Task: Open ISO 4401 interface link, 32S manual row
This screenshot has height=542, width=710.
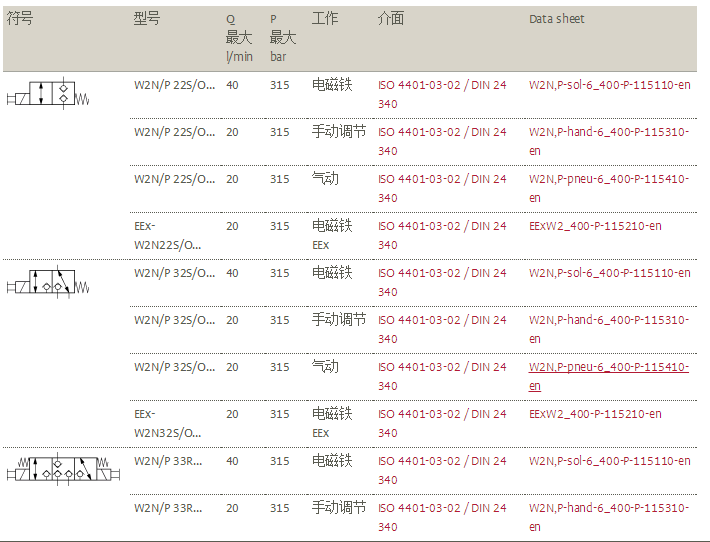Action: 442,329
